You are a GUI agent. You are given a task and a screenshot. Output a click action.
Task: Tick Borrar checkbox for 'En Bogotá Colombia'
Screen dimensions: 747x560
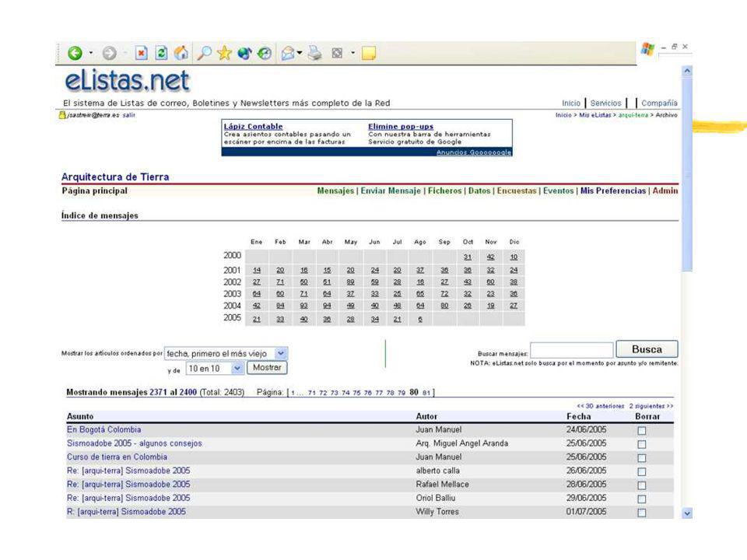pyautogui.click(x=642, y=430)
